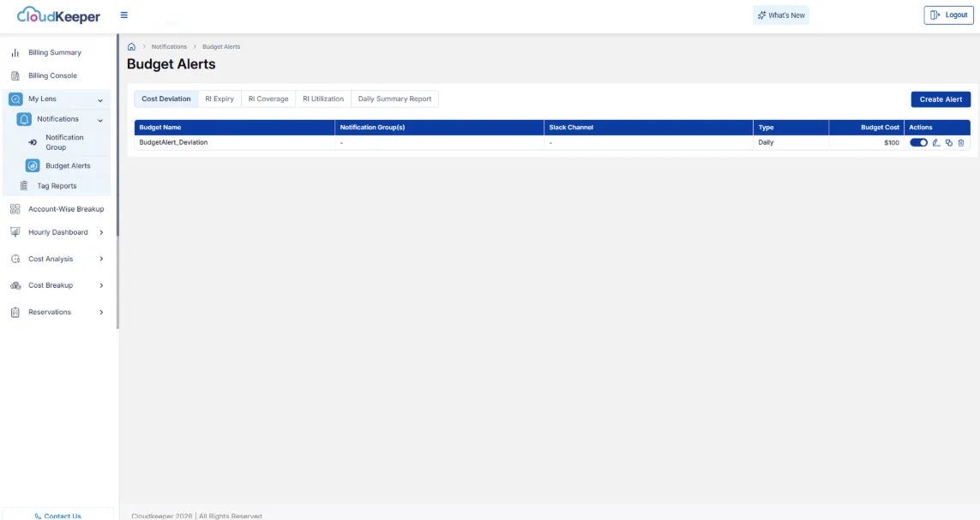Switch to the Daily Summary Report tab
The image size is (980, 520).
(394, 99)
